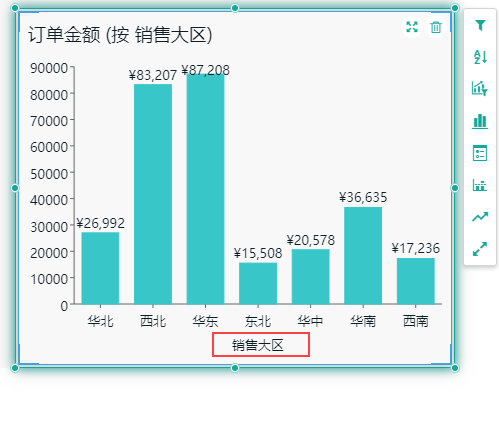Click the 华南 bar of ¥36,635

[x=363, y=256]
